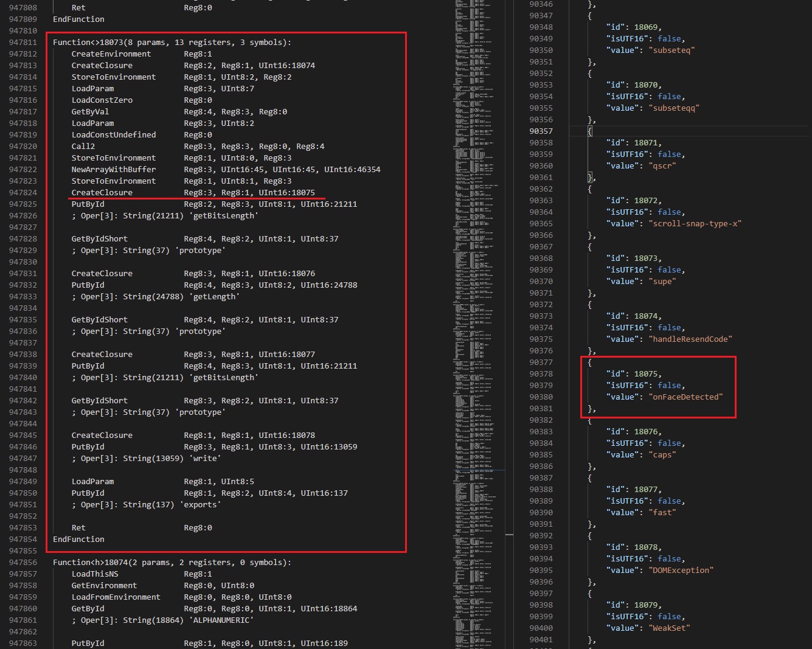Click CreateClosure line with UInt16:18077
The width and height of the screenshot is (812, 649).
193,355
